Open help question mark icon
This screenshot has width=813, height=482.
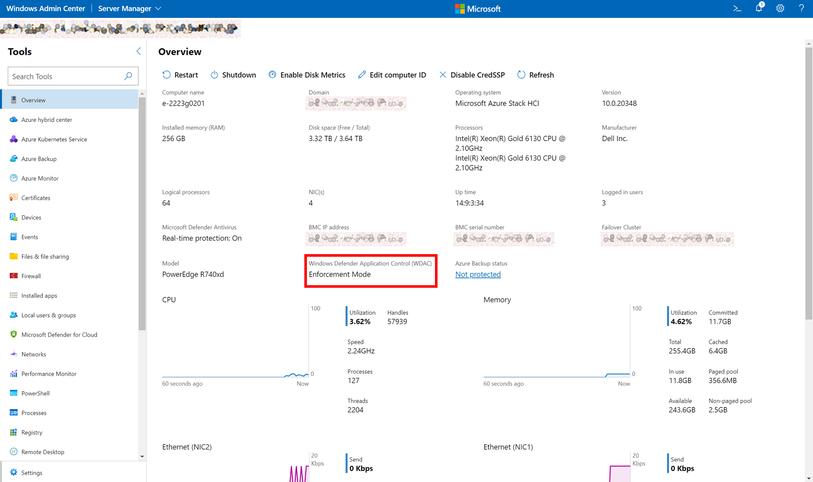801,8
